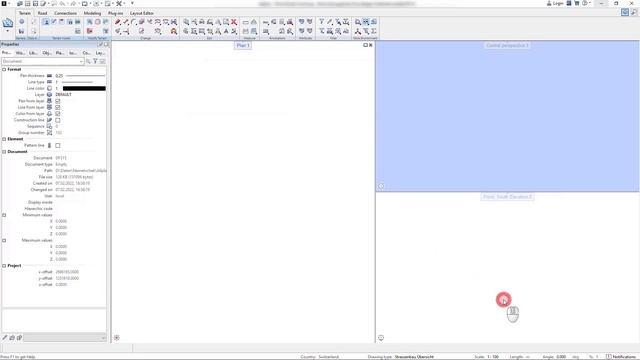Click the first icon in Measure group
640x360 pixels.
(x=246, y=22)
